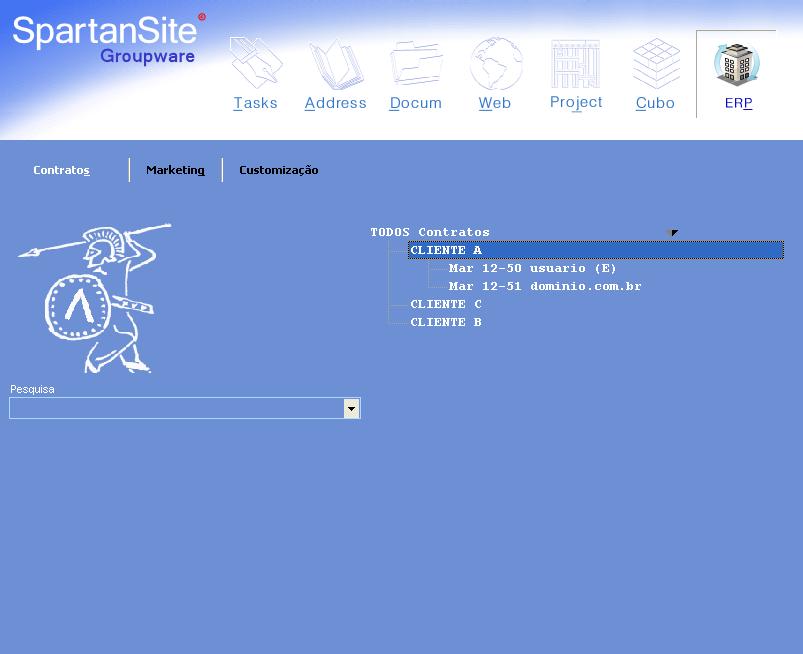Select the ERP building icon
This screenshot has height=654, width=803.
[x=738, y=68]
